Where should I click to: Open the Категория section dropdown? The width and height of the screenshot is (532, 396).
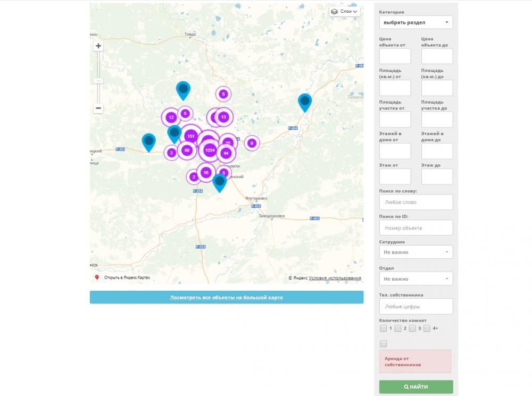[x=416, y=22]
